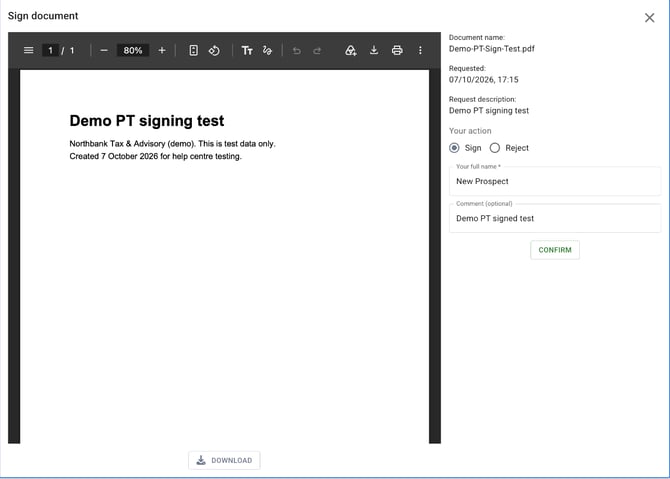670x479 pixels.
Task: Rotate the document with the rotate icon
Action: click(215, 50)
